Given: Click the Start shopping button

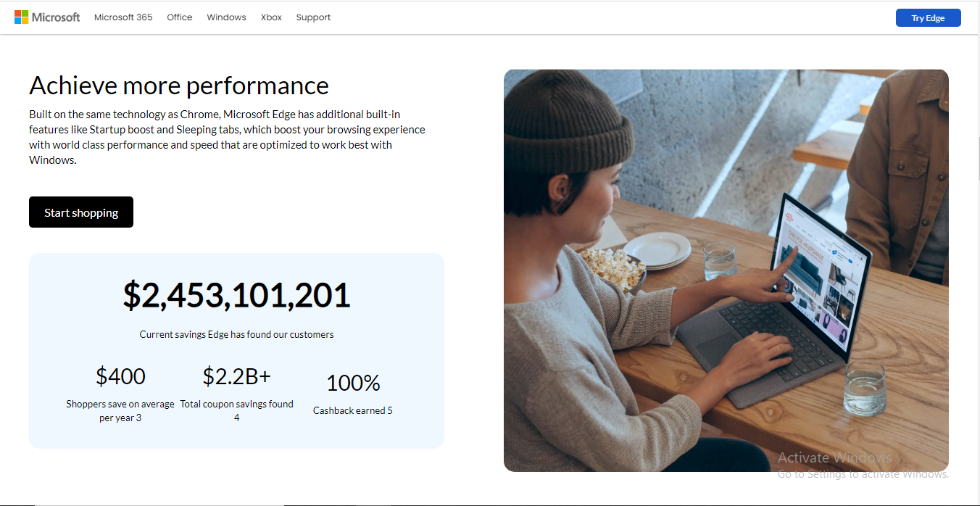Looking at the screenshot, I should [81, 212].
